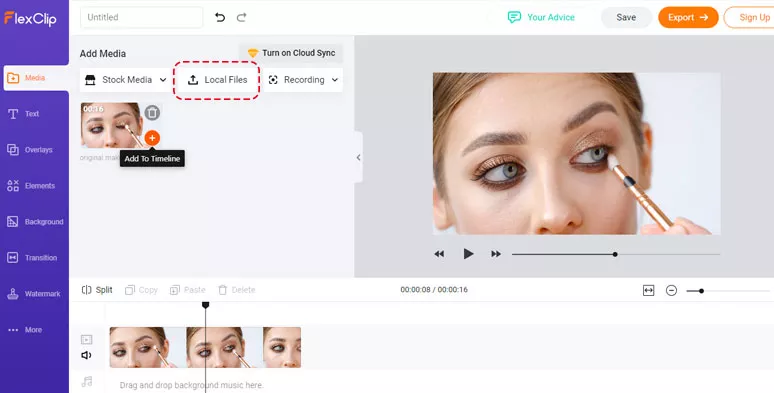
Task: Collapse the media panel with side arrow
Action: (358, 157)
